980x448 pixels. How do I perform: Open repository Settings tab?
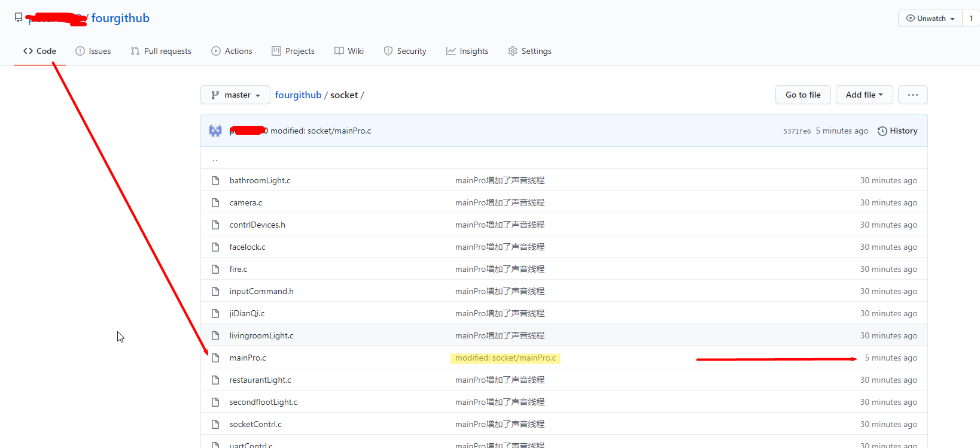tap(529, 51)
